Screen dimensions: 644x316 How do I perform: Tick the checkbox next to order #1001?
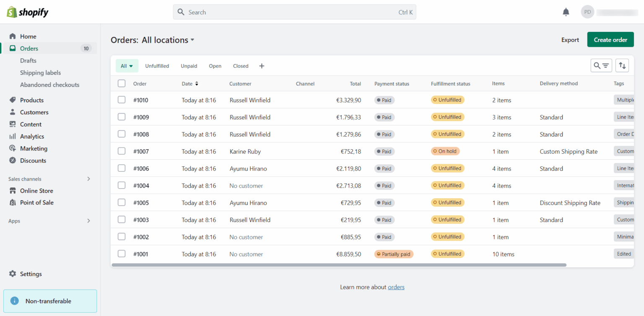pos(121,254)
